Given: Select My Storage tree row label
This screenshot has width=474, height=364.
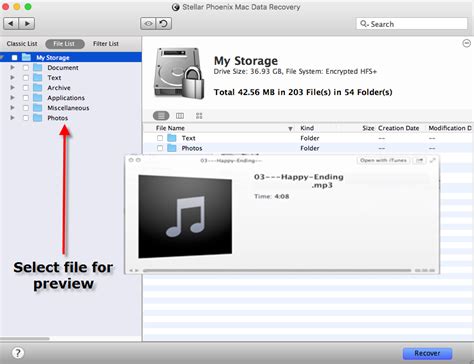Looking at the screenshot, I should 53,58.
